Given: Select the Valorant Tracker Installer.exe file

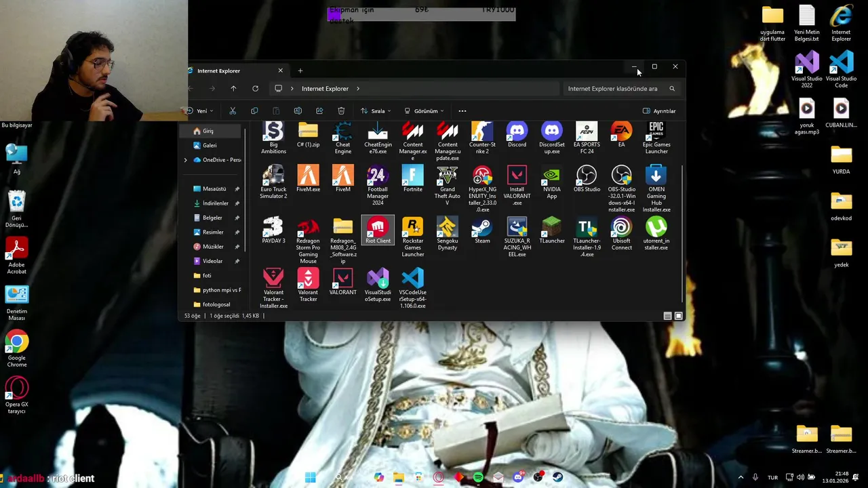Looking at the screenshot, I should coord(273,289).
